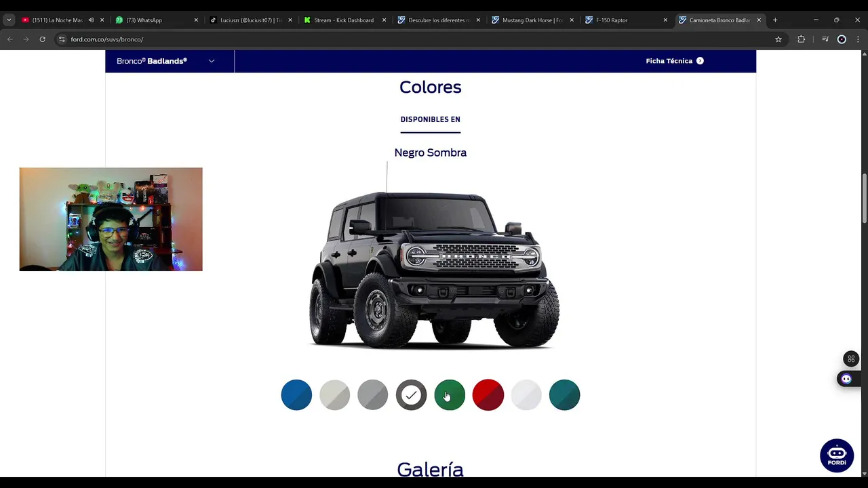Close the Camioneta Bronco Badlands tab
Image resolution: width=868 pixels, height=488 pixels.
coord(759,20)
